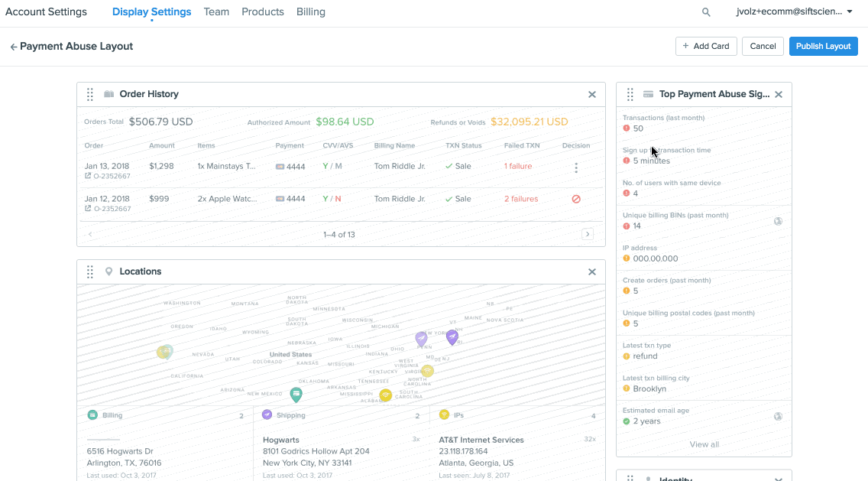Open the account user dropdown
Image resolution: width=868 pixels, height=481 pixels.
pos(794,11)
